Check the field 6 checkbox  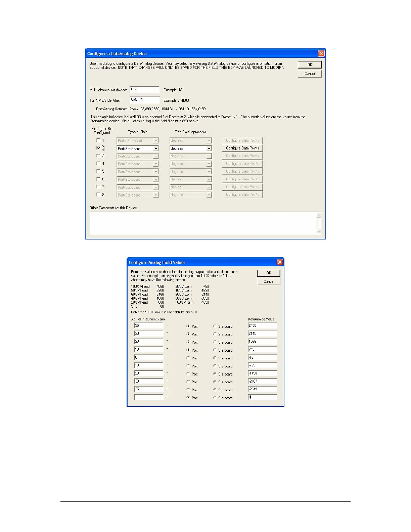(98, 179)
